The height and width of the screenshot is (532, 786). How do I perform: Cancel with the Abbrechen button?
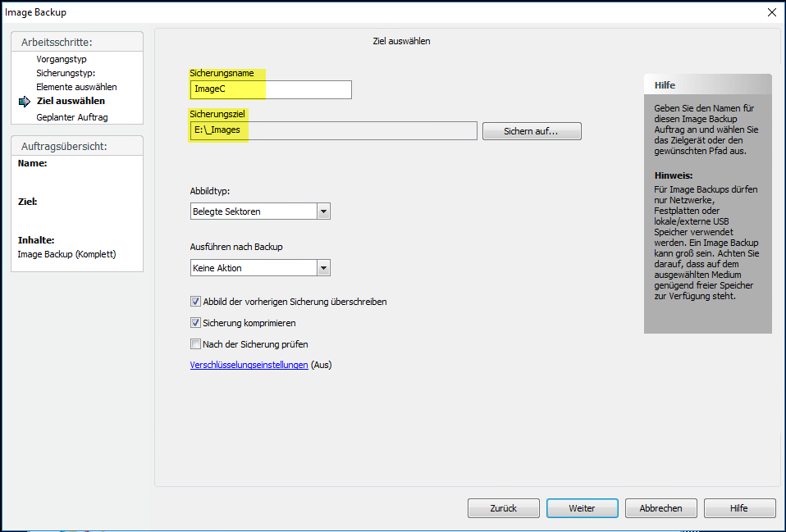point(660,508)
